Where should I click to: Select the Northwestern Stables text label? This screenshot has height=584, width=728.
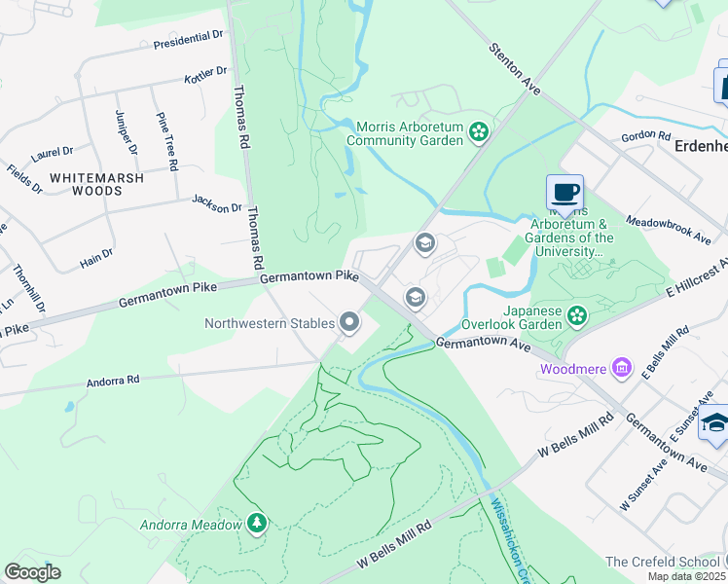tap(270, 323)
